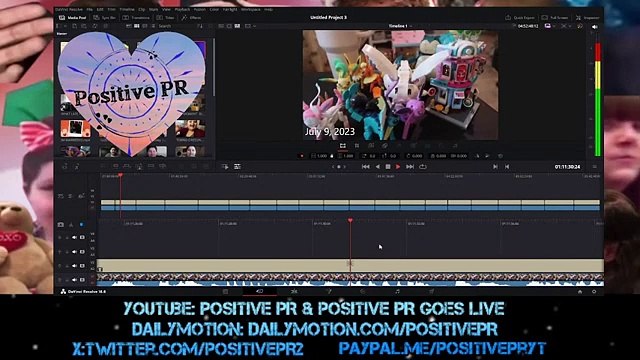640x360 pixels.
Task: Jump to last frame of timeline
Action: pyautogui.click(x=410, y=167)
